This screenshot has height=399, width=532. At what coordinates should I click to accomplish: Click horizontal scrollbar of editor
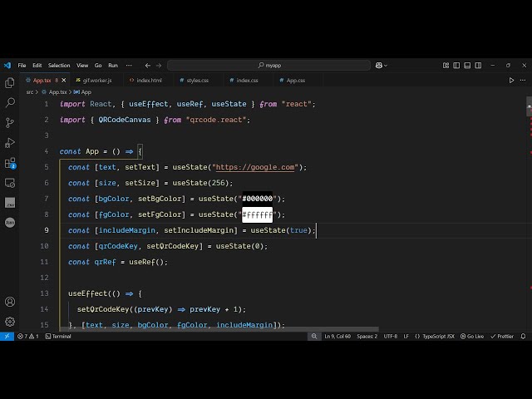[x=219, y=329]
